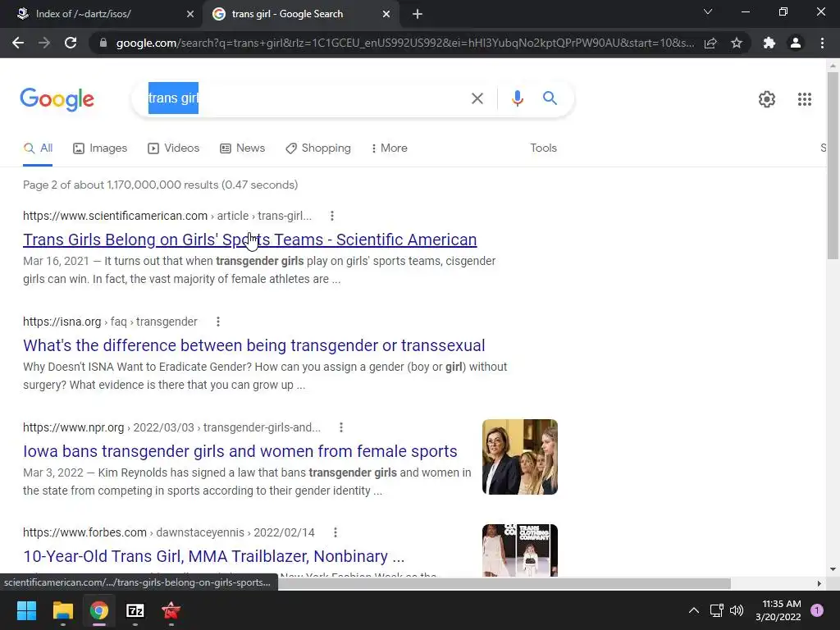The height and width of the screenshot is (630, 840).
Task: Reload the current page
Action: tap(71, 43)
